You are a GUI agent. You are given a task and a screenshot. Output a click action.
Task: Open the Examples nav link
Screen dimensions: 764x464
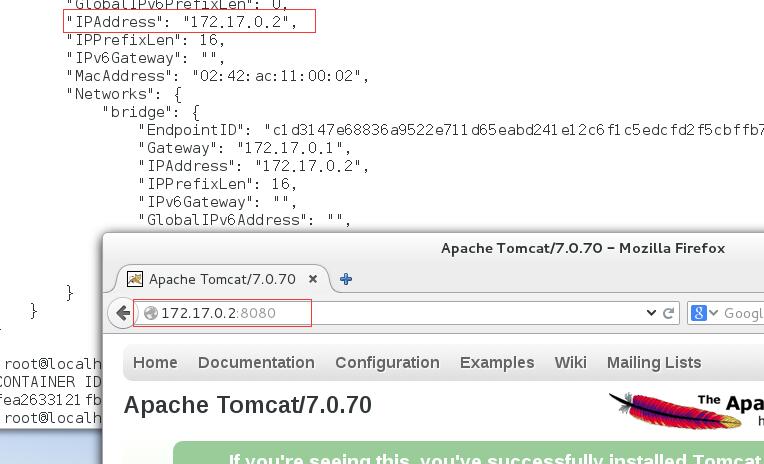pyautogui.click(x=497, y=363)
